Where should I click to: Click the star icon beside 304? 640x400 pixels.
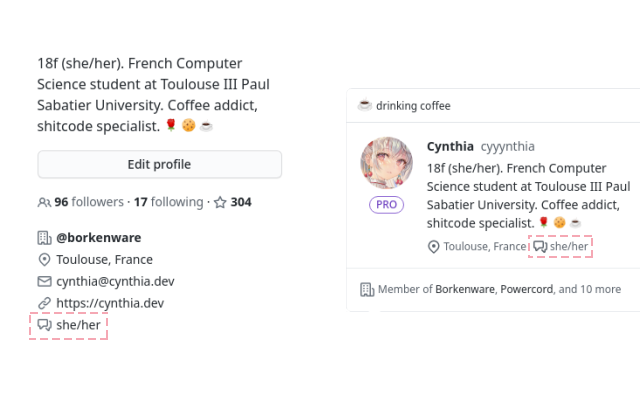coord(220,202)
